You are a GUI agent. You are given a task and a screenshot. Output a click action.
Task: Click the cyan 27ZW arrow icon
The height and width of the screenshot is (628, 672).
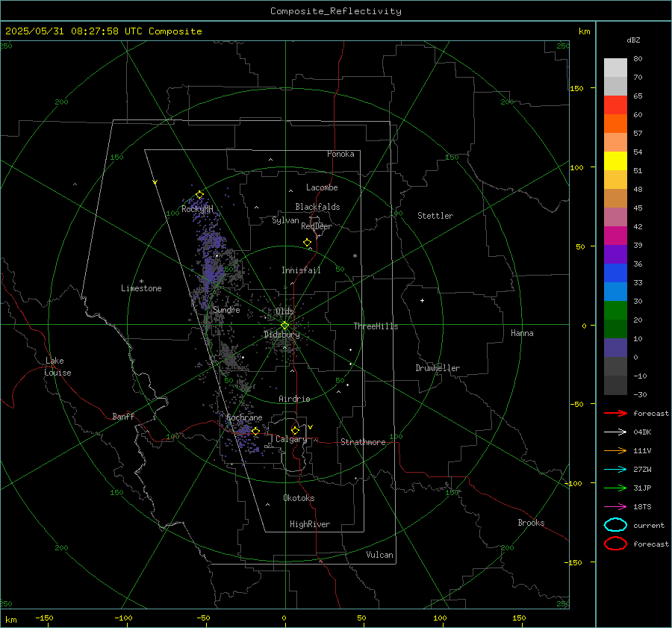click(615, 470)
